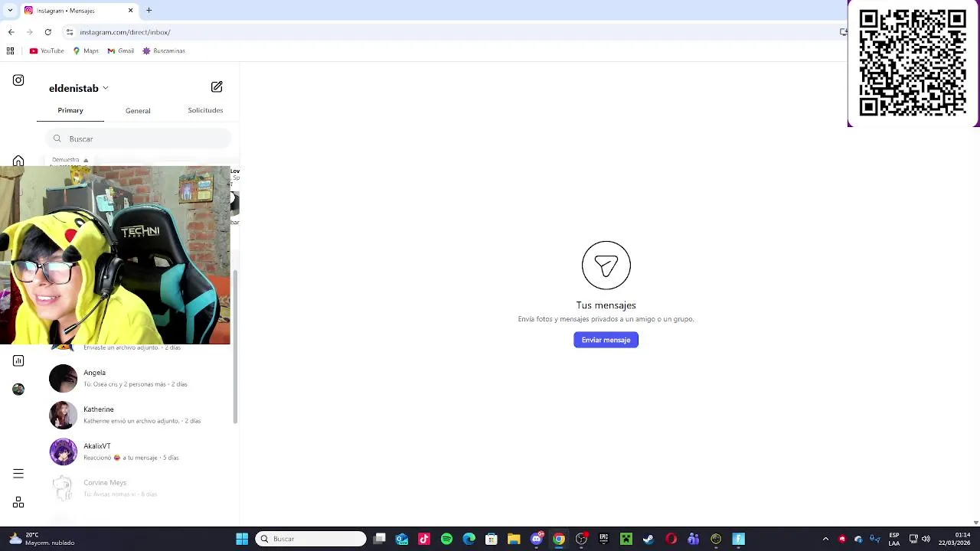This screenshot has height=551, width=980.
Task: Go back with the browser back arrow
Action: point(11,32)
